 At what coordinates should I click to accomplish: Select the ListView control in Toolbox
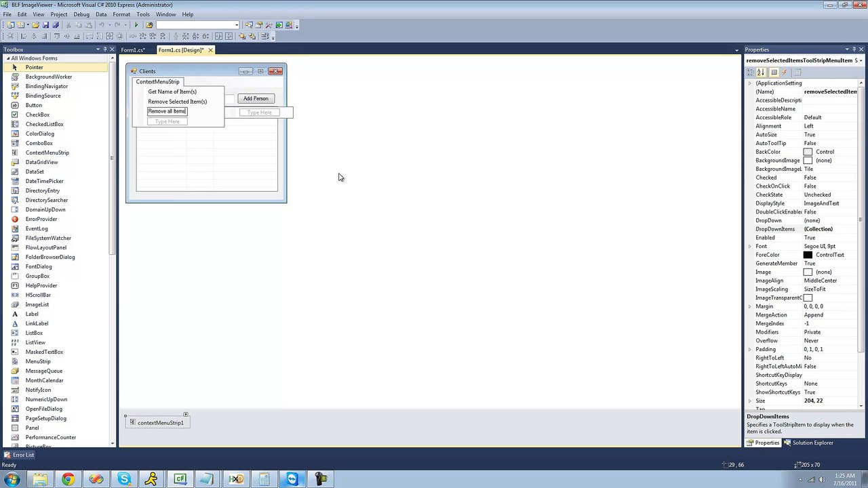[x=35, y=342]
